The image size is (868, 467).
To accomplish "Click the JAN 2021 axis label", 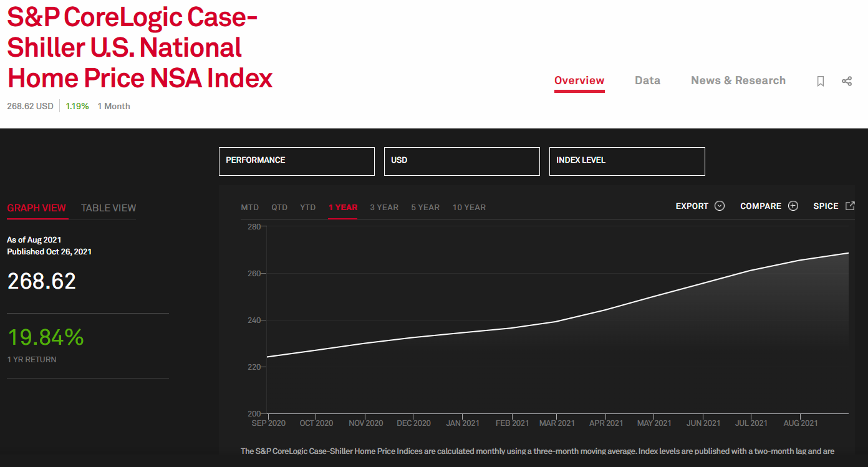I will (463, 423).
